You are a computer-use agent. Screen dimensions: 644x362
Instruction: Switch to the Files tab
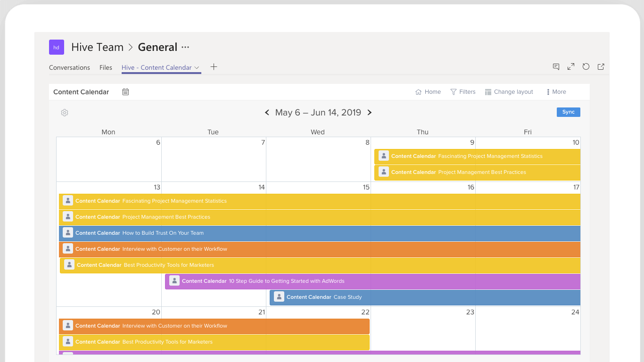[106, 68]
